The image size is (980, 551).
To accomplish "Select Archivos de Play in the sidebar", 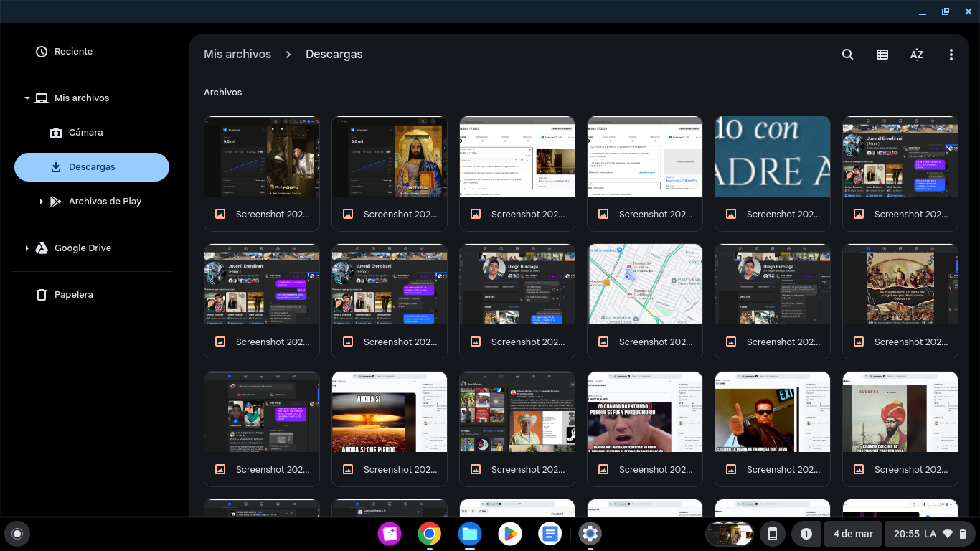I will click(92, 202).
